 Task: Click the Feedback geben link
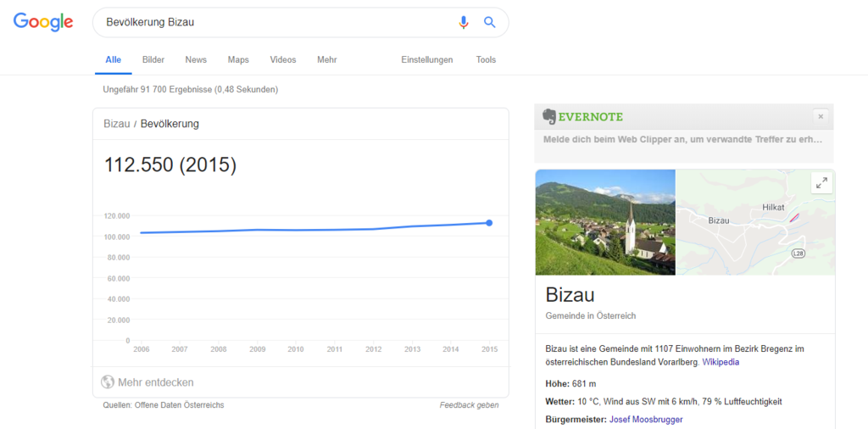(x=469, y=405)
